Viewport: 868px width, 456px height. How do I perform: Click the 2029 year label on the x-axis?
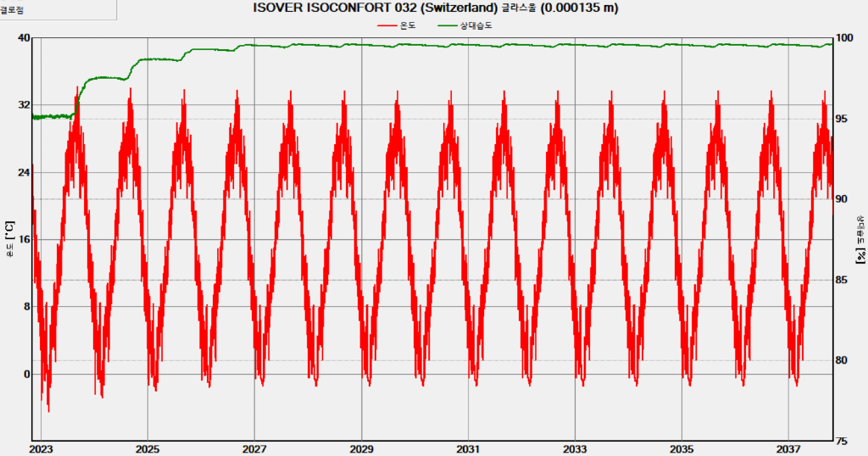[361, 448]
